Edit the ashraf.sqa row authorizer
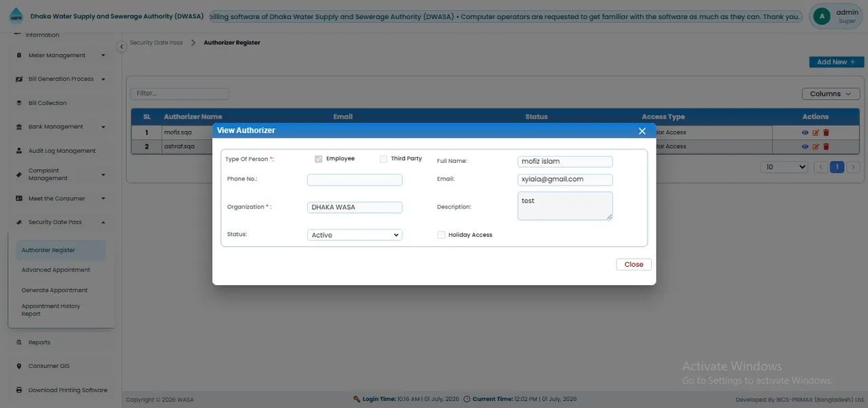 tap(816, 147)
